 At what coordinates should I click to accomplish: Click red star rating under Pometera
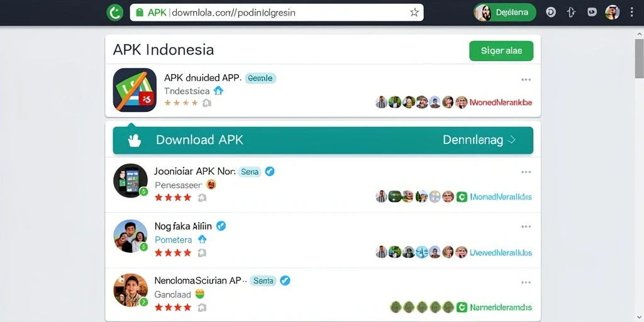pyautogui.click(x=173, y=253)
